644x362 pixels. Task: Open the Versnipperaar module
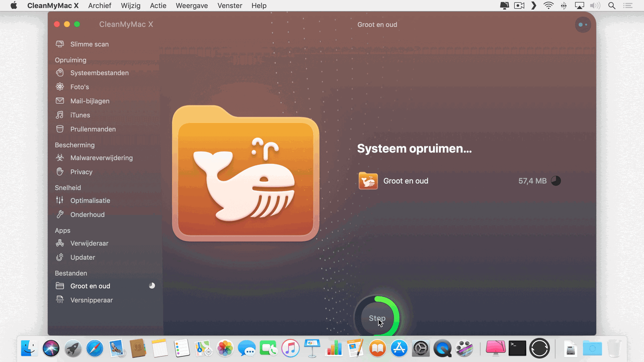coord(91,300)
